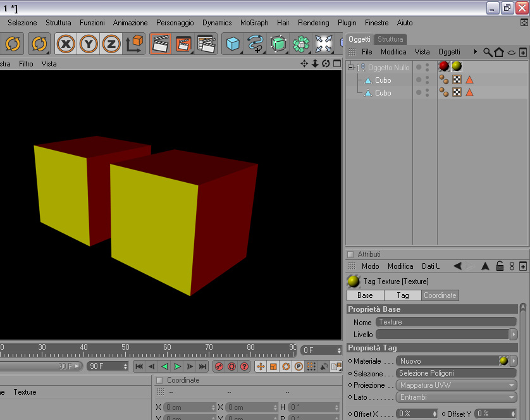This screenshot has height=420, width=530.
Task: Open the Proiezione Mappatura UVW dropdown
Action: click(x=456, y=385)
